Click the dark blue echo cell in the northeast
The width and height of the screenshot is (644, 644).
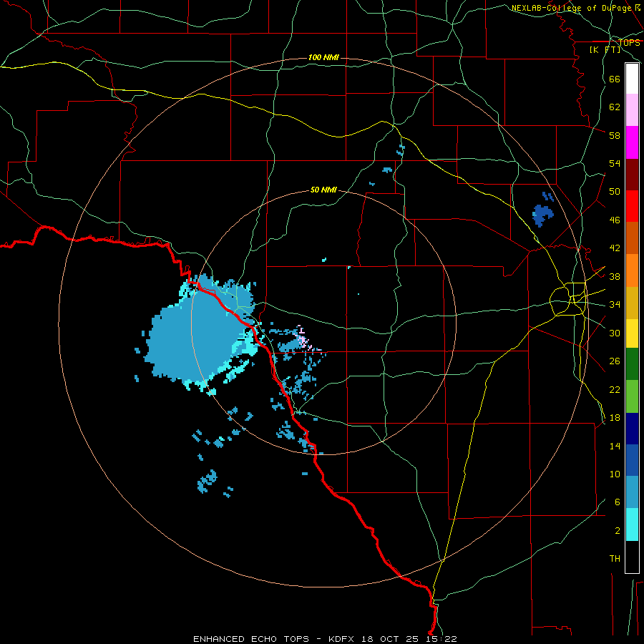pos(542,215)
